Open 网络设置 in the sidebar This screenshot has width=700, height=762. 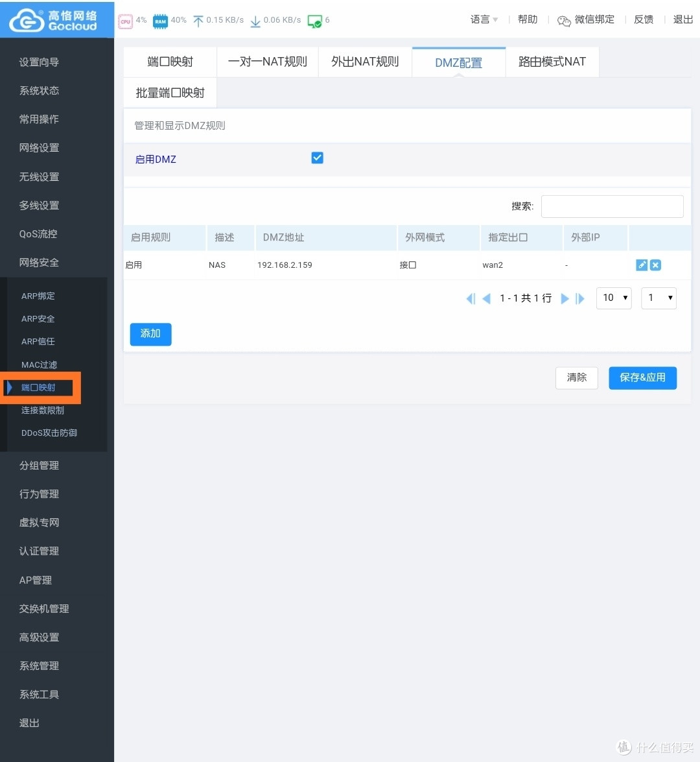tap(39, 148)
